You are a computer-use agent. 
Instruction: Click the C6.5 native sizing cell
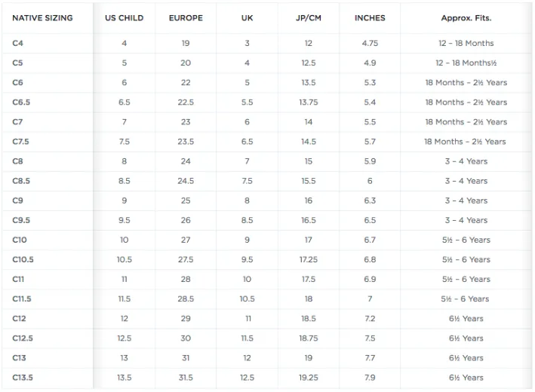(21, 103)
